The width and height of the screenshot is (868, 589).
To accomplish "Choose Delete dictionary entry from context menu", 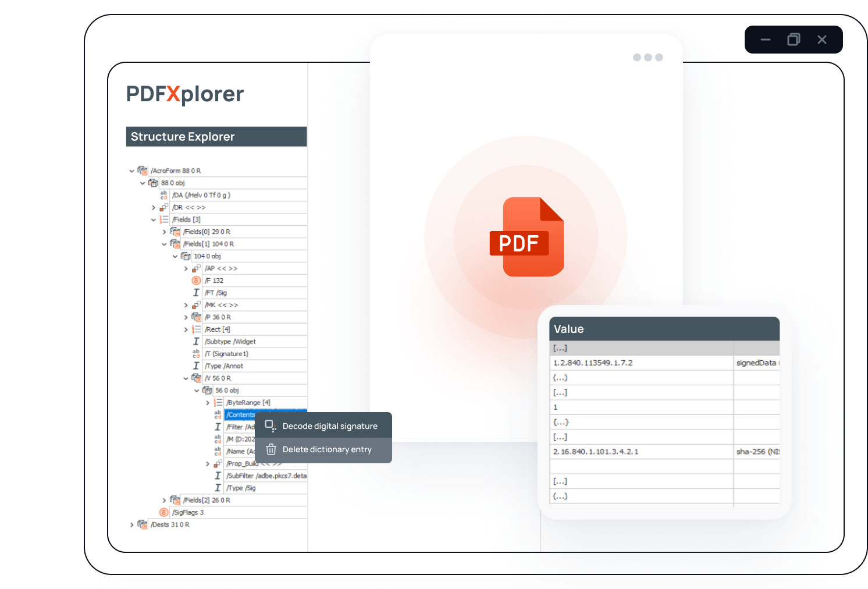I will point(327,449).
